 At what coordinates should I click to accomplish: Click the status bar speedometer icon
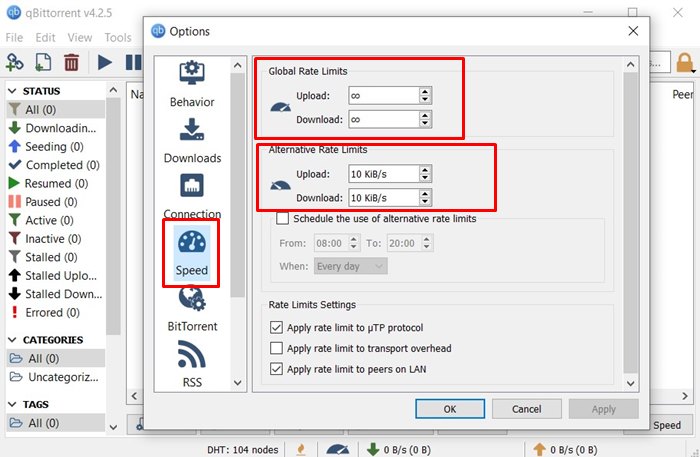coord(338,449)
